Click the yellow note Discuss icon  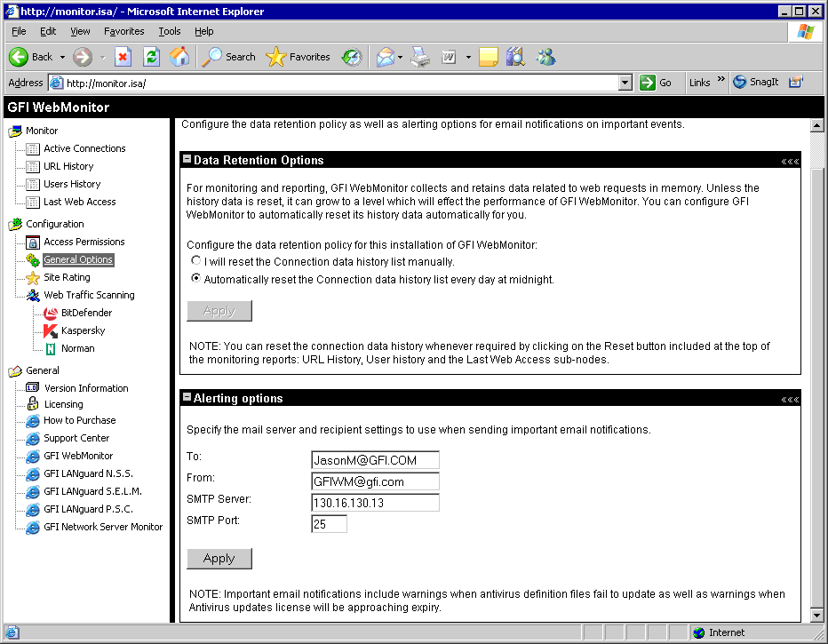(x=488, y=57)
